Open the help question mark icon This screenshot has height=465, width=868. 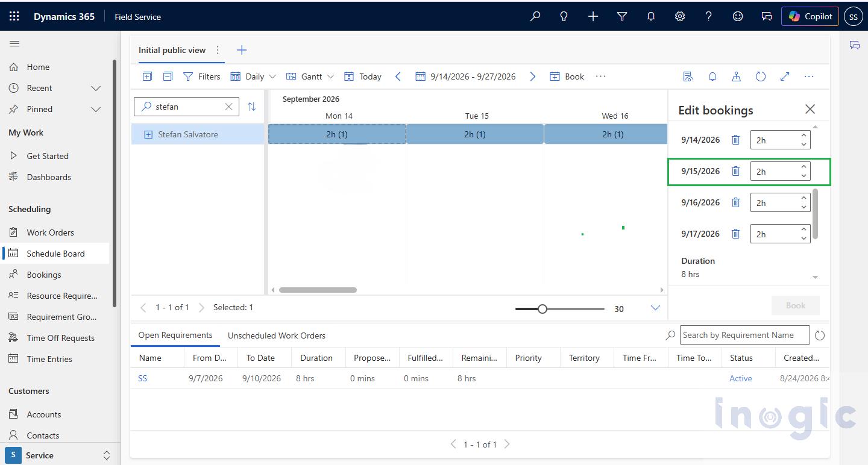click(x=709, y=16)
